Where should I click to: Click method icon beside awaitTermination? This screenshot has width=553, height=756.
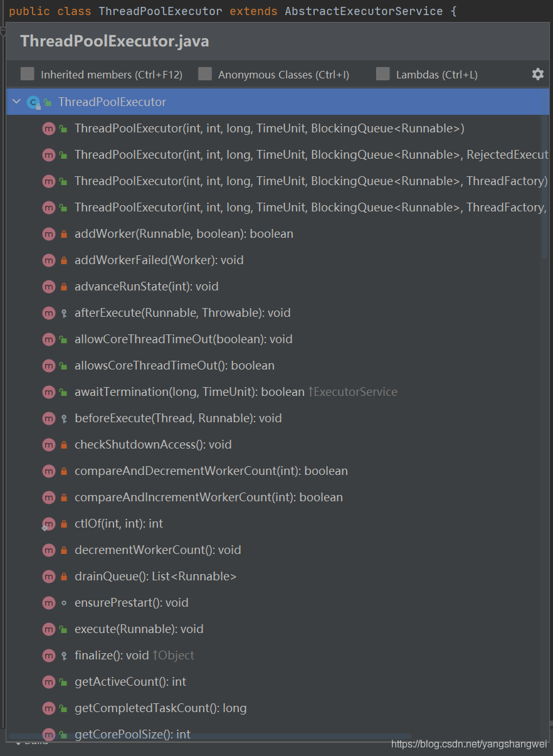(49, 391)
